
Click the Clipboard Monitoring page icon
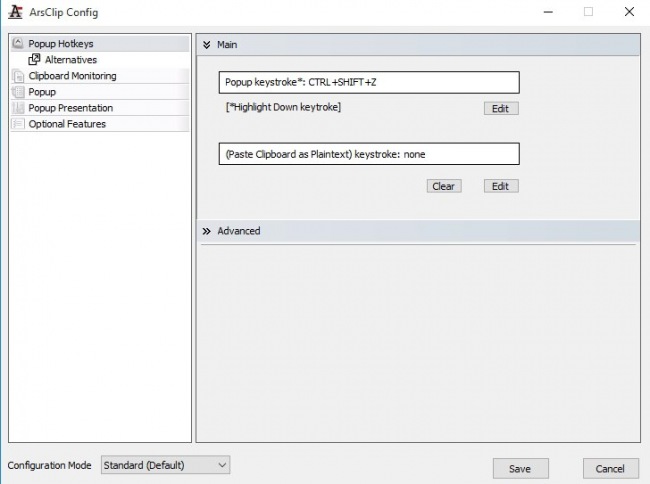tap(18, 76)
